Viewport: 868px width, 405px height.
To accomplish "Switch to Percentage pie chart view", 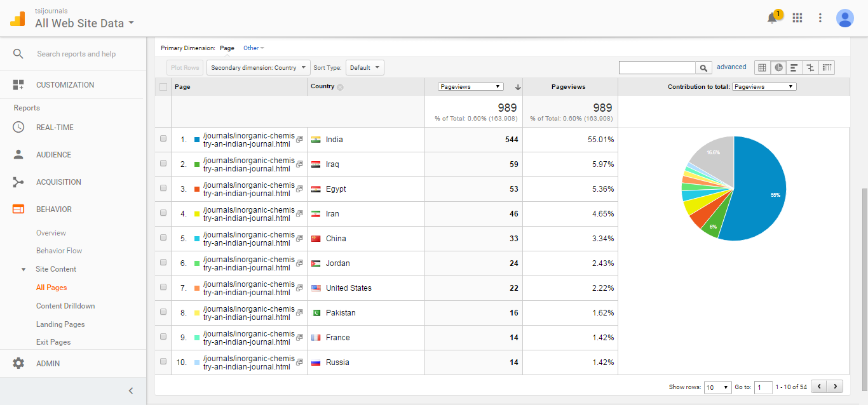I will coord(778,67).
